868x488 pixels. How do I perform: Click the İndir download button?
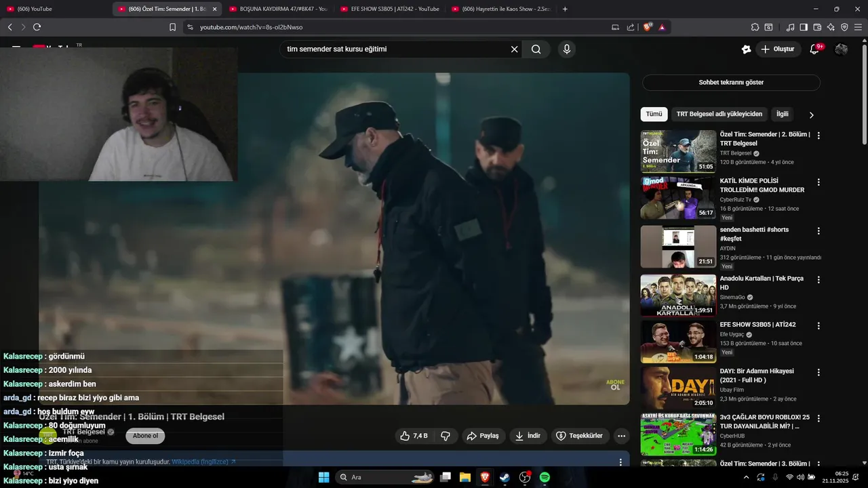tap(528, 436)
